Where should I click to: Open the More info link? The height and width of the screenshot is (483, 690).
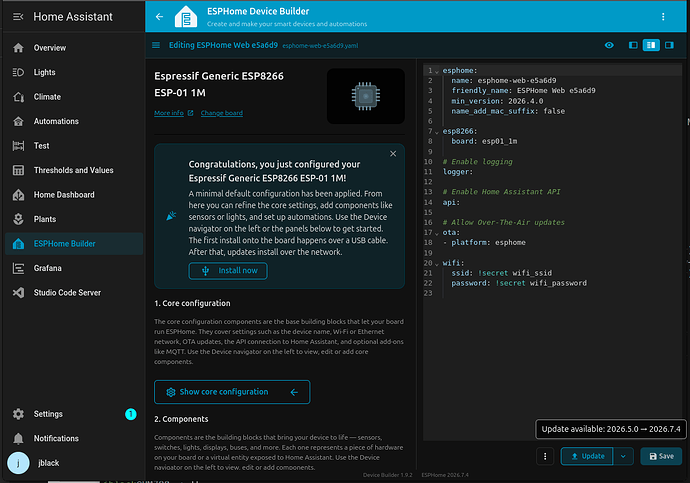pyautogui.click(x=173, y=113)
